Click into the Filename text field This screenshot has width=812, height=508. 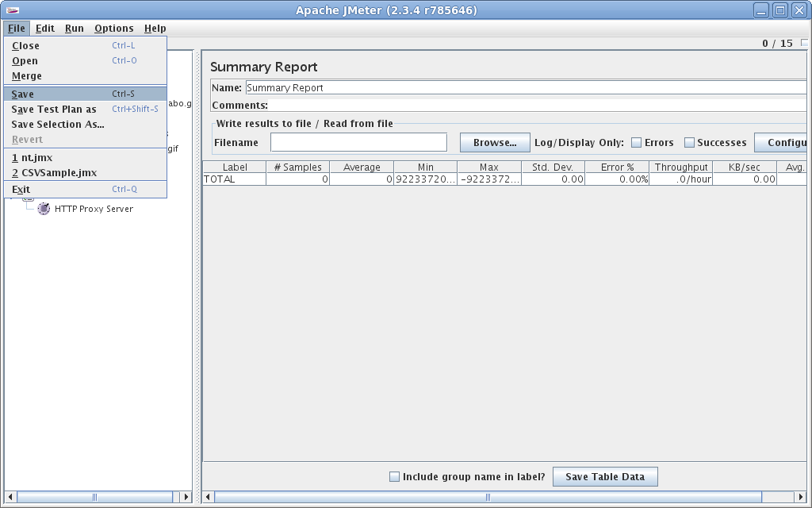click(359, 142)
